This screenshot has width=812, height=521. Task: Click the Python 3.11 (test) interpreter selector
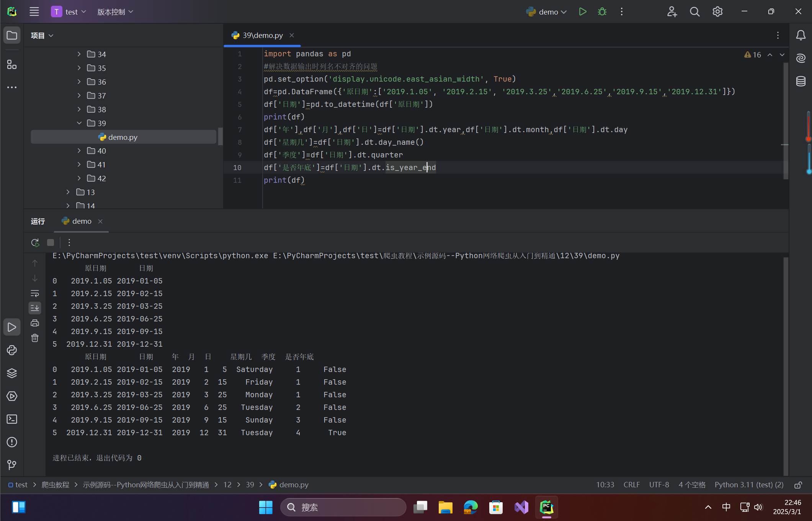[749, 485]
